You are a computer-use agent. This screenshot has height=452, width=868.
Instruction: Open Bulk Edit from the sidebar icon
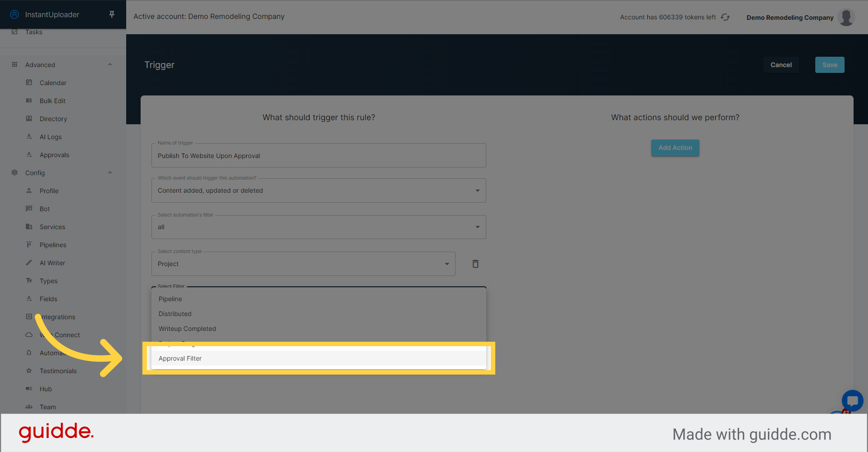point(29,100)
